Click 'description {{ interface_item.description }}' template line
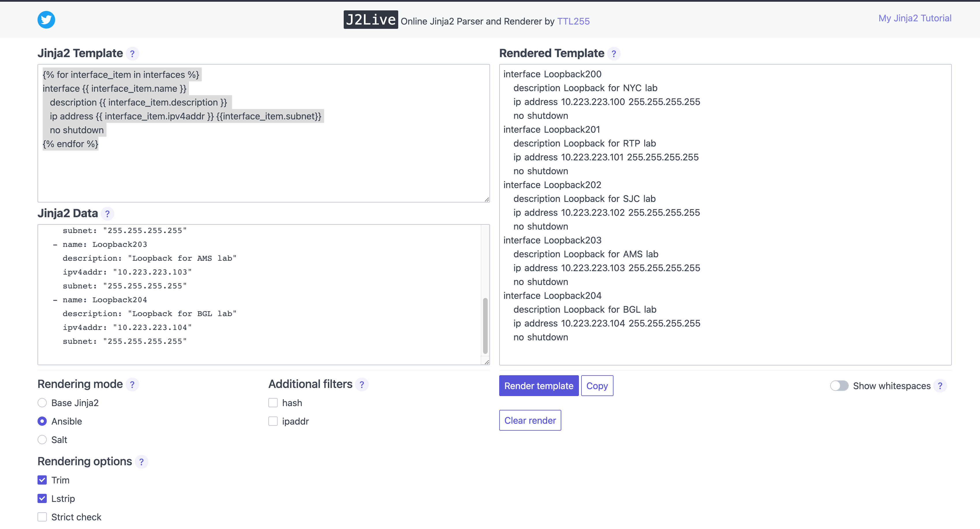This screenshot has height=529, width=980. [x=138, y=102]
